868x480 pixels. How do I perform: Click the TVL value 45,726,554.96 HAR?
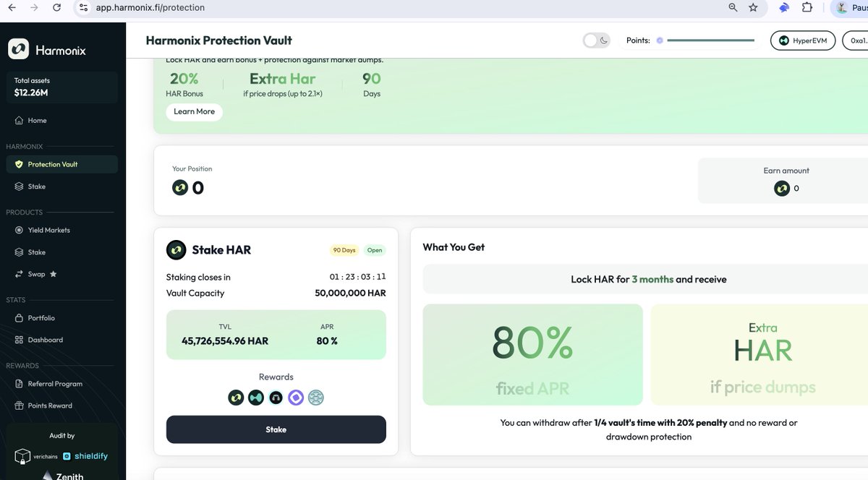pos(225,340)
